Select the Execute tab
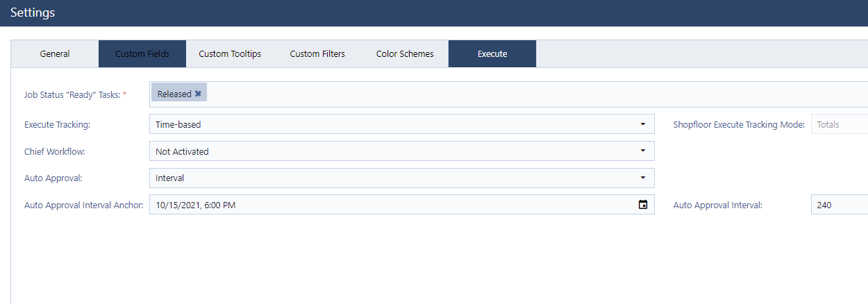 [492, 53]
